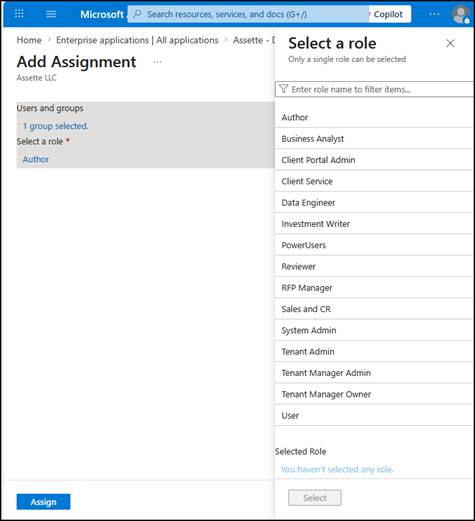Choose the Business Analyst role
Image resolution: width=475 pixels, height=521 pixels.
(x=374, y=139)
